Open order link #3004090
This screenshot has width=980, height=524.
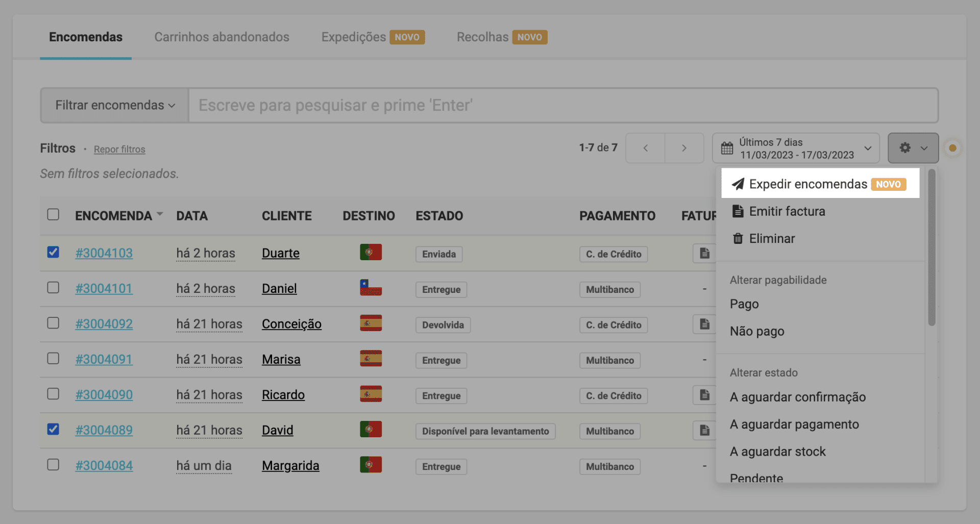pyautogui.click(x=104, y=395)
